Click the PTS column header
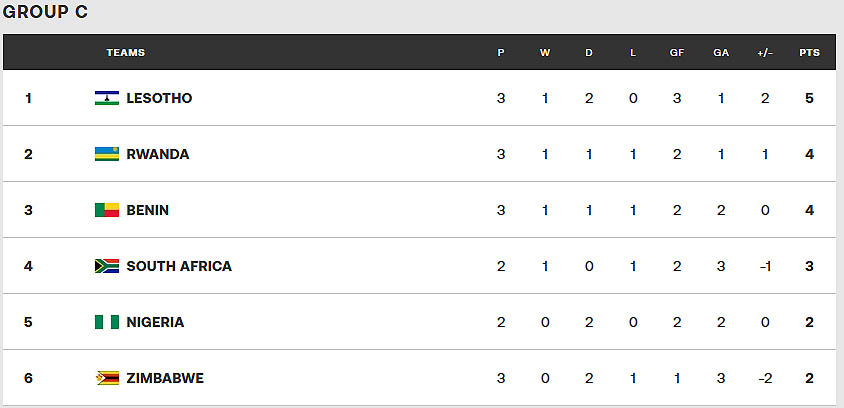844x408 pixels. [809, 53]
